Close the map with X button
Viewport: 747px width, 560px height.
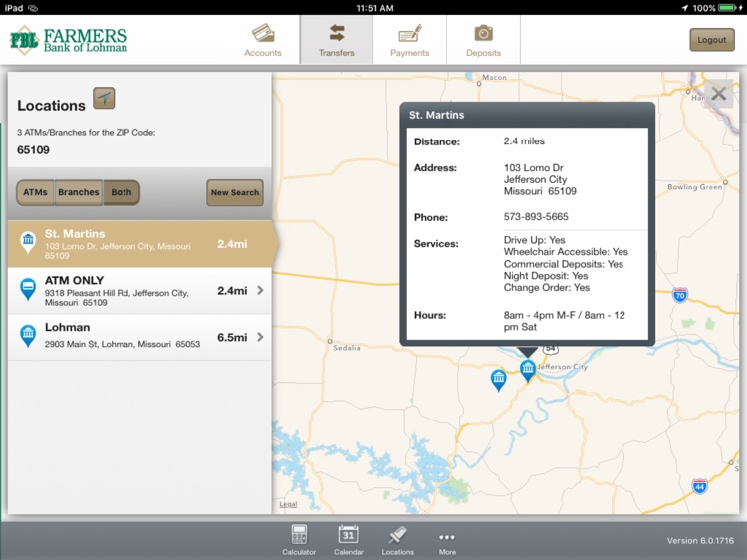(x=719, y=94)
